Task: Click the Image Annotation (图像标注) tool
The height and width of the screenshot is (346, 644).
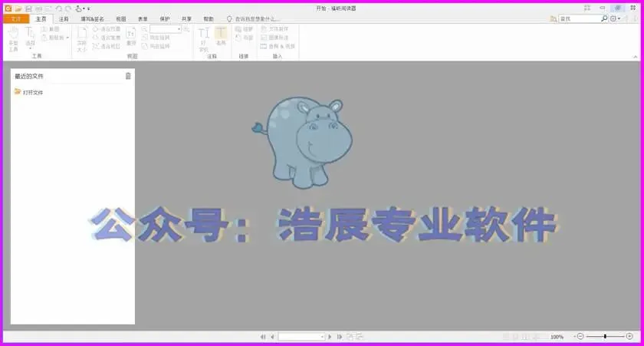Action: [x=274, y=38]
